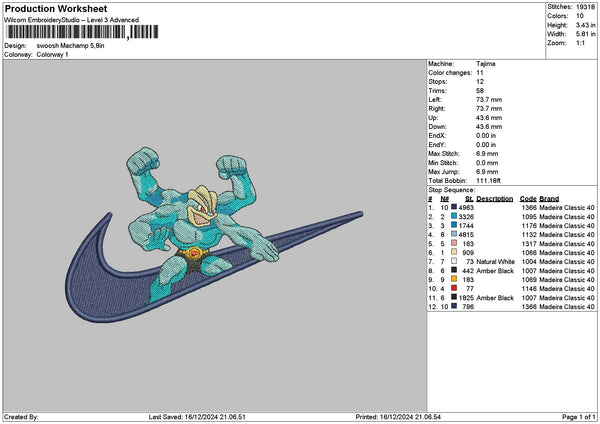The height and width of the screenshot is (424, 600).
Task: Select the 'Right:' value 73.7 mm
Action: (489, 109)
